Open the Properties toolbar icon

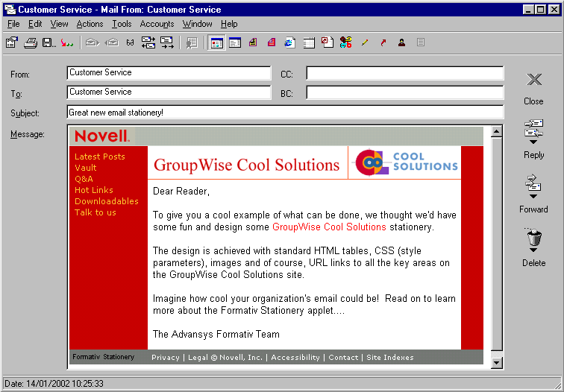click(12, 42)
